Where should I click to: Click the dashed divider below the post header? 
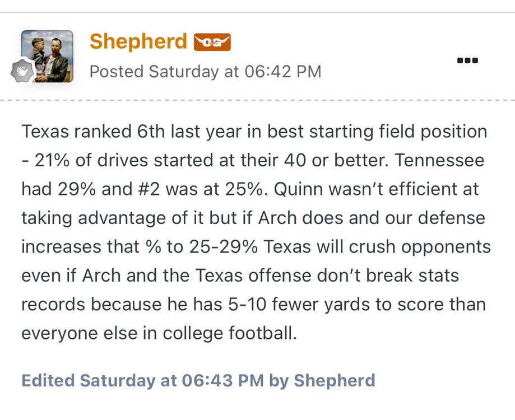click(257, 100)
